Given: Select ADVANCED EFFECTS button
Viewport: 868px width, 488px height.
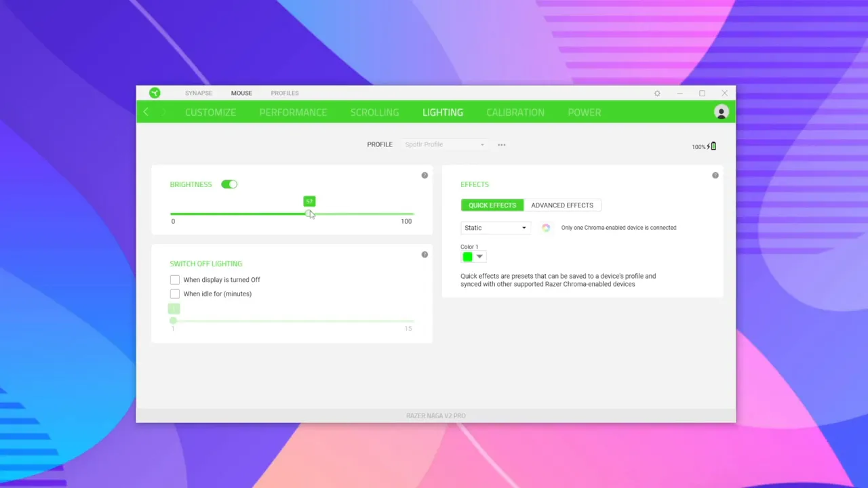Looking at the screenshot, I should coord(562,205).
